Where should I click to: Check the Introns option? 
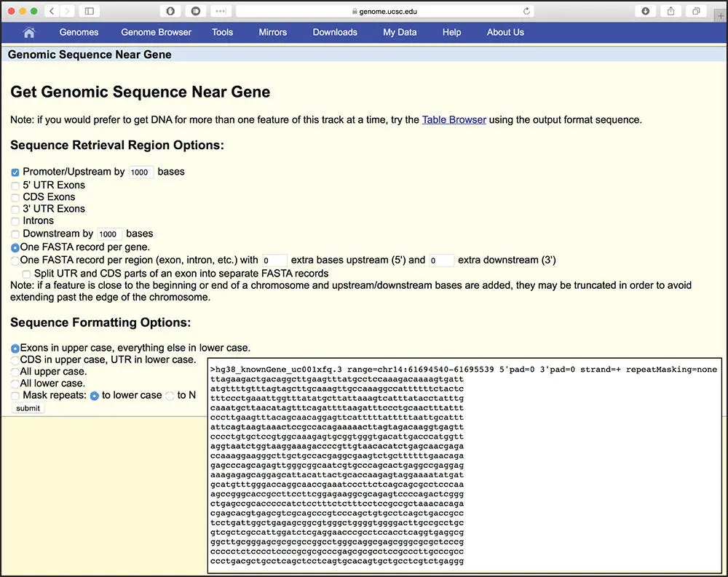[x=15, y=221]
